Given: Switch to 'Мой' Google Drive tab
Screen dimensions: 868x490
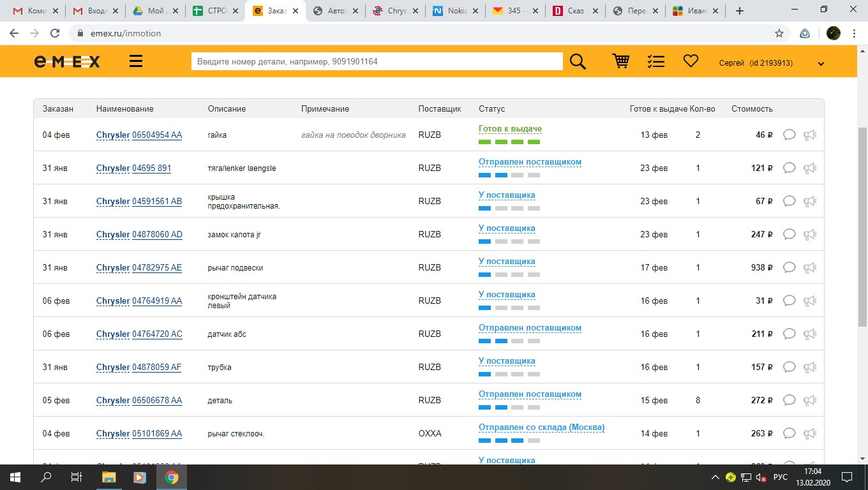Looking at the screenshot, I should point(154,11).
